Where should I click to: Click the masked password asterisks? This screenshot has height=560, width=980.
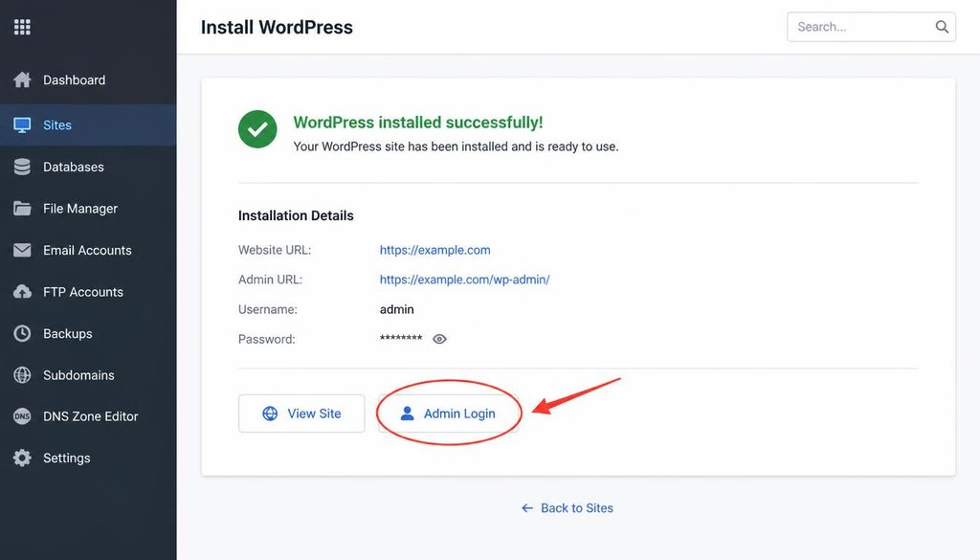(401, 338)
